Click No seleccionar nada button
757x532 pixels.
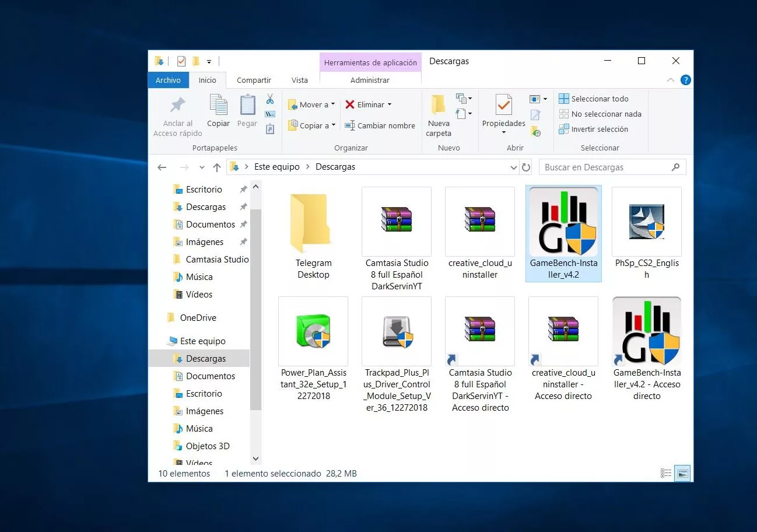(x=600, y=114)
